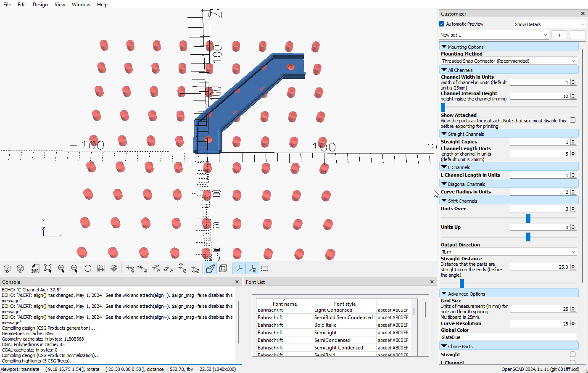
Task: Click the Units Over slider handle
Action: point(528,218)
